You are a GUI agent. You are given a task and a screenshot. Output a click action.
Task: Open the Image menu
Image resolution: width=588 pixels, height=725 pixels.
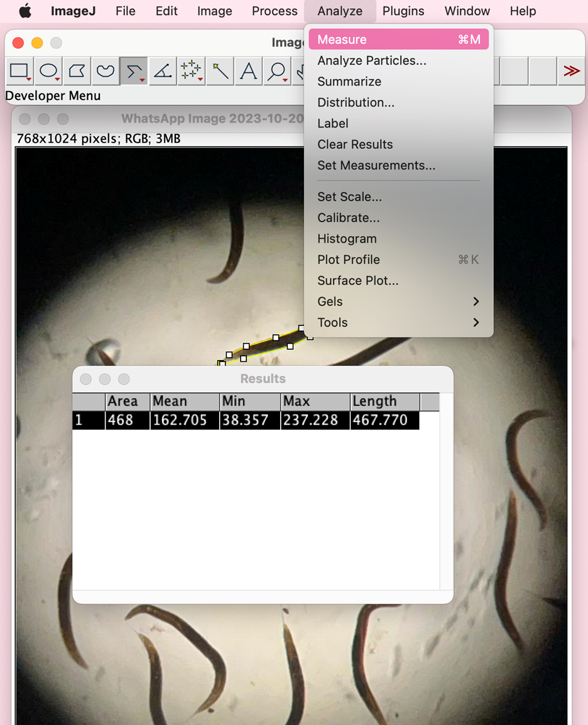pyautogui.click(x=214, y=11)
